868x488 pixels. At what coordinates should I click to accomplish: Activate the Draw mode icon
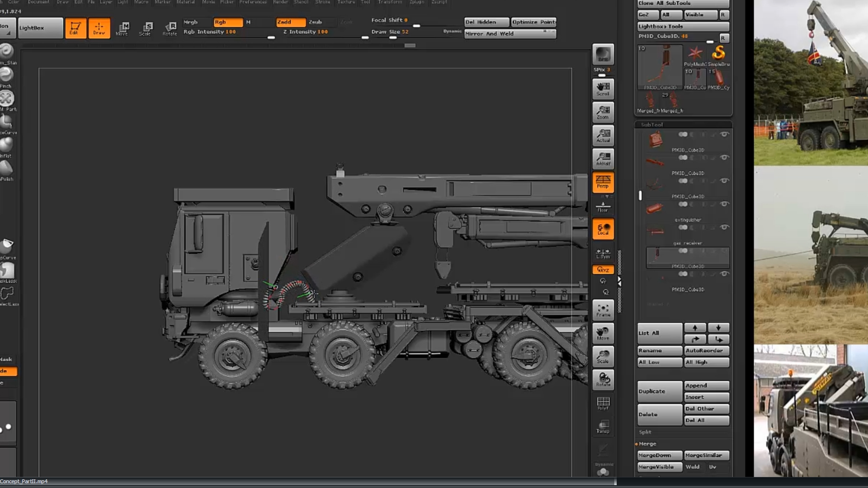pos(99,28)
